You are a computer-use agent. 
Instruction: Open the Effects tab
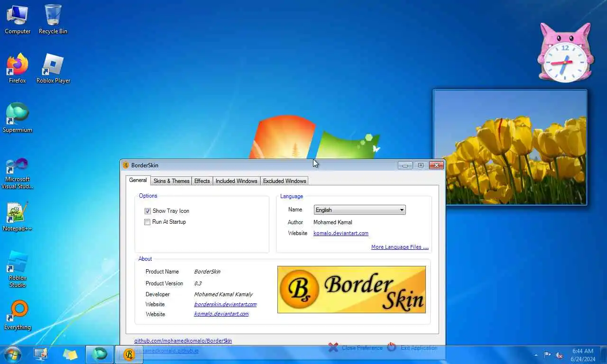tap(202, 181)
